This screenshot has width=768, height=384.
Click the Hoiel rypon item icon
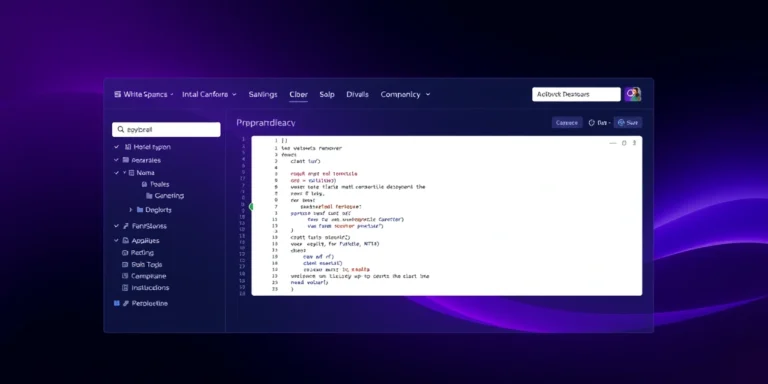(x=128, y=147)
